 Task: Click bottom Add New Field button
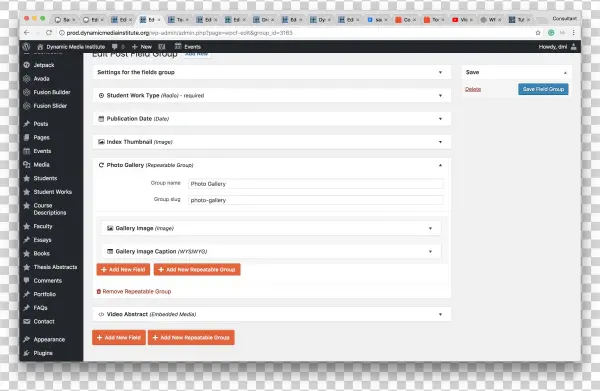[119, 337]
